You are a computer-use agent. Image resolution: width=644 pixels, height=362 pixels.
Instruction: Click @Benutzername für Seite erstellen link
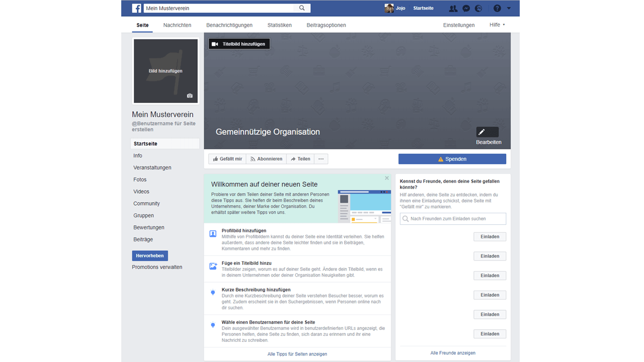pos(164,126)
